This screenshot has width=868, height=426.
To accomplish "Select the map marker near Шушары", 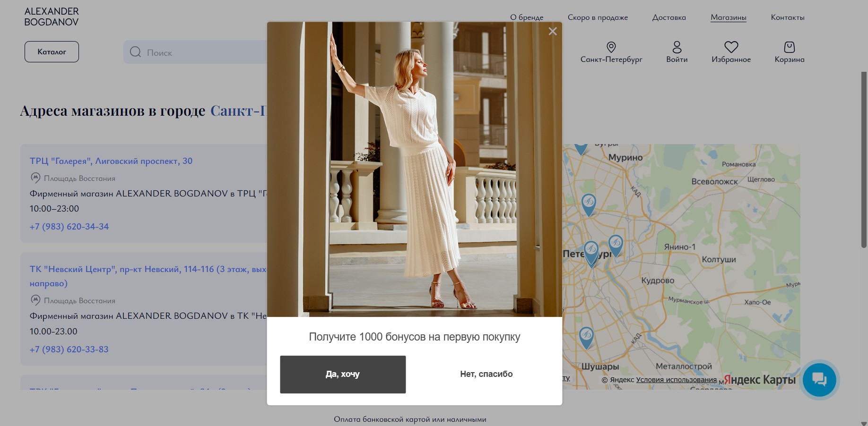I will [x=586, y=336].
